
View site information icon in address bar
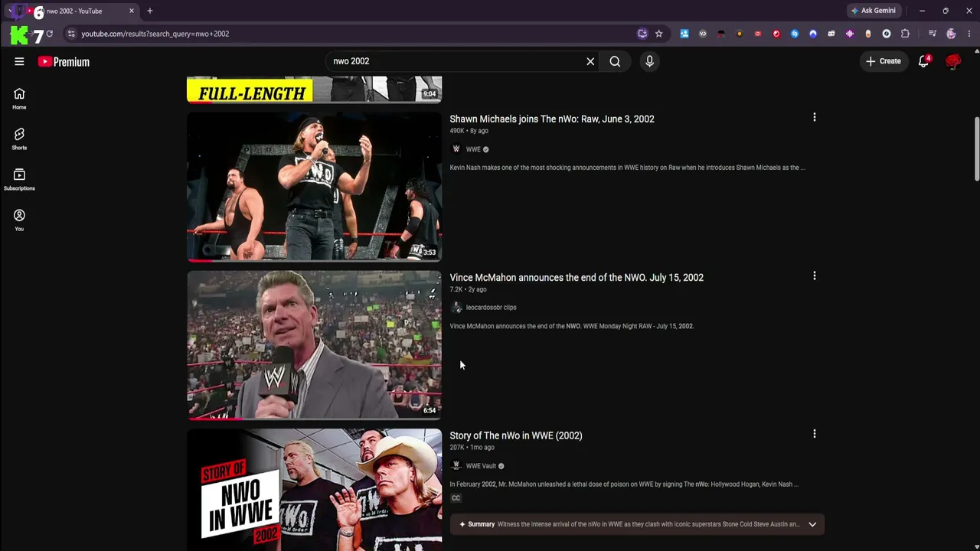click(x=71, y=34)
